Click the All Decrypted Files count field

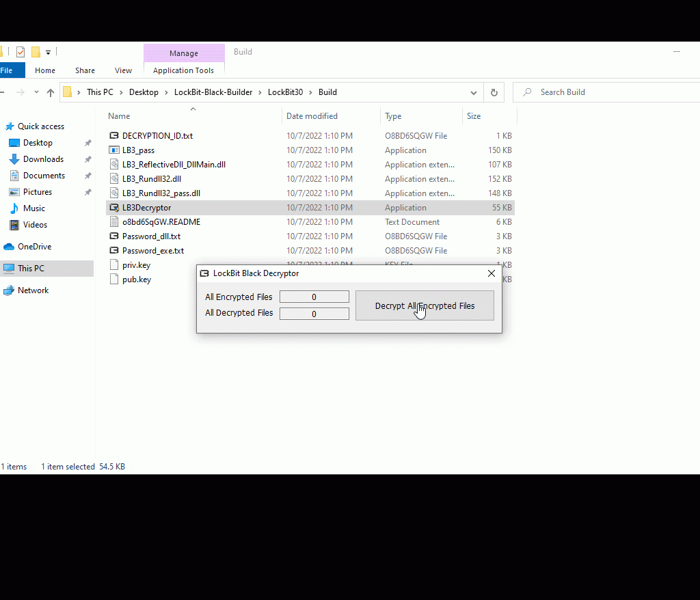click(x=314, y=314)
